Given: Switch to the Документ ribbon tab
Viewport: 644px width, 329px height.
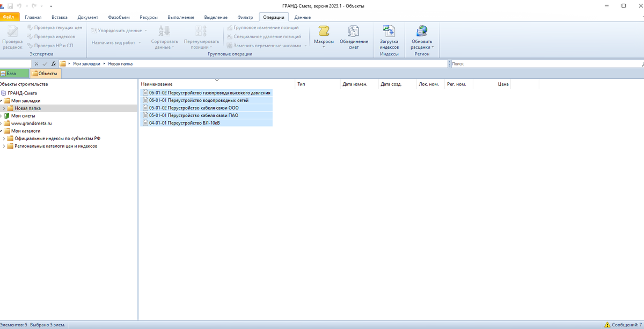Looking at the screenshot, I should [88, 17].
